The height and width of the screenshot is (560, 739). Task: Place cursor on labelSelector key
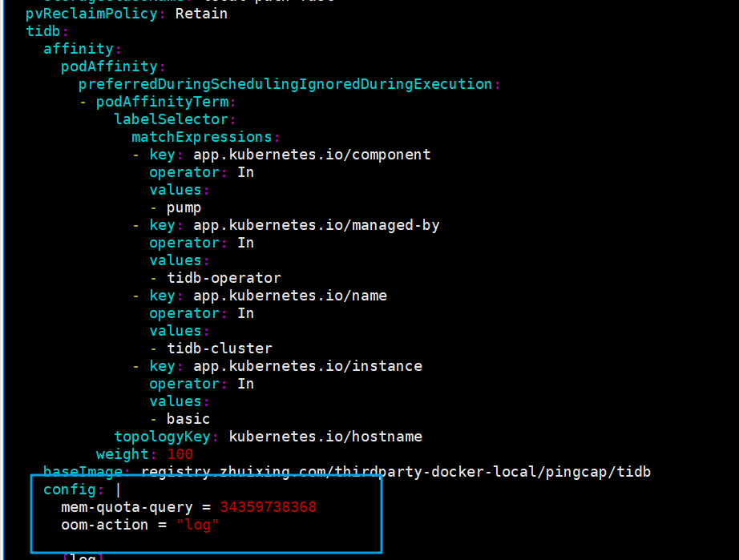point(171,119)
